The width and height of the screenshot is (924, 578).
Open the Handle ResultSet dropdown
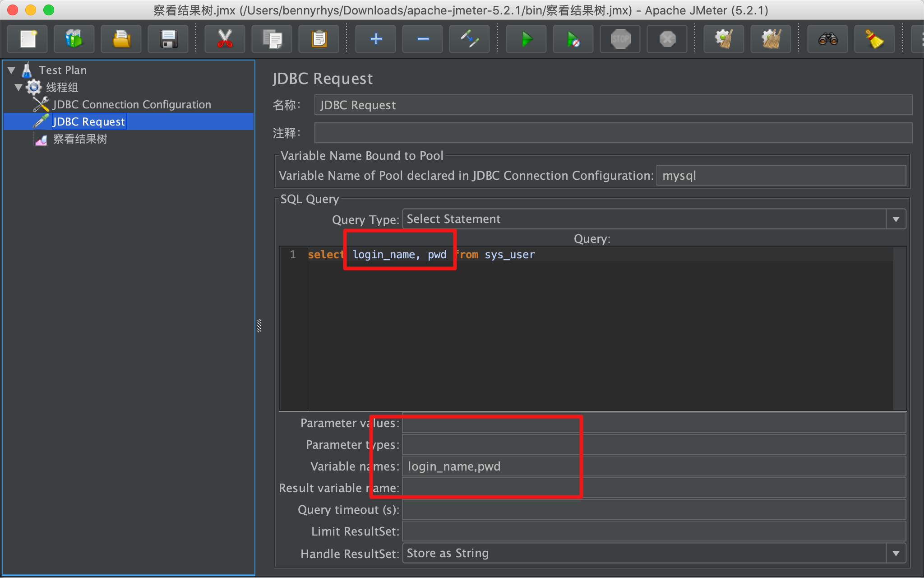654,554
